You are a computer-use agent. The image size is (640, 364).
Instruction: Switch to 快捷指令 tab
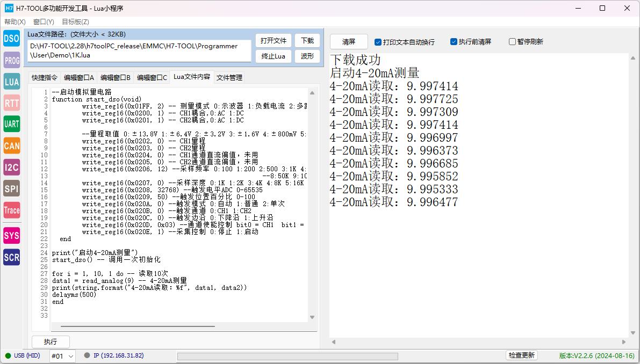(45, 77)
